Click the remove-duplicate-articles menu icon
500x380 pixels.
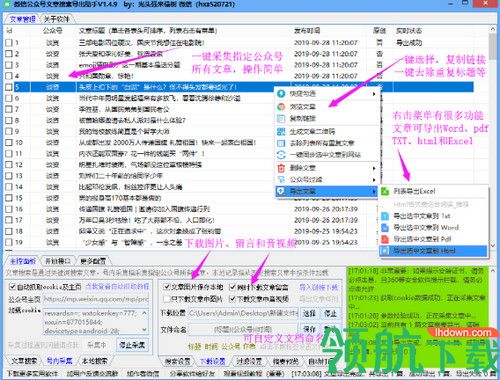coord(281,143)
